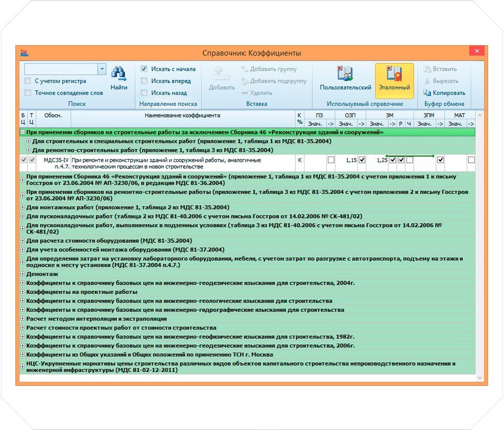Click the 1,25 ЭМ value cell
This screenshot has height=430, width=504.
[377, 163]
